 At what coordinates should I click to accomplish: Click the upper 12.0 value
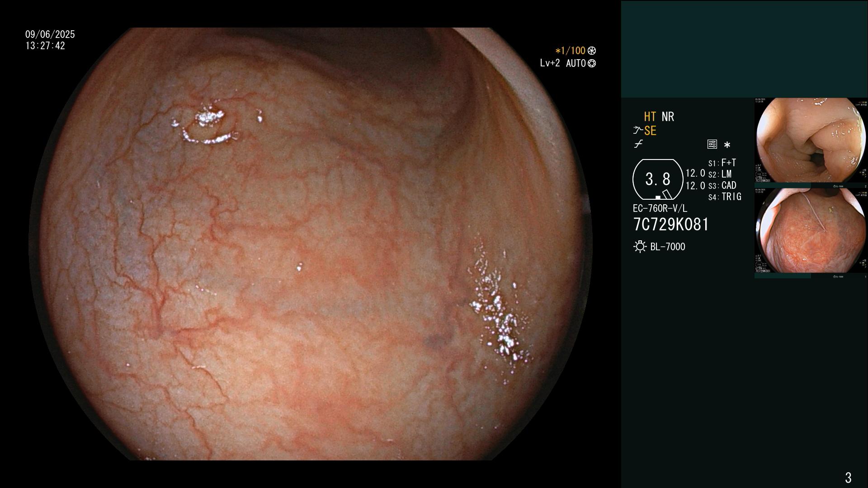tap(695, 173)
